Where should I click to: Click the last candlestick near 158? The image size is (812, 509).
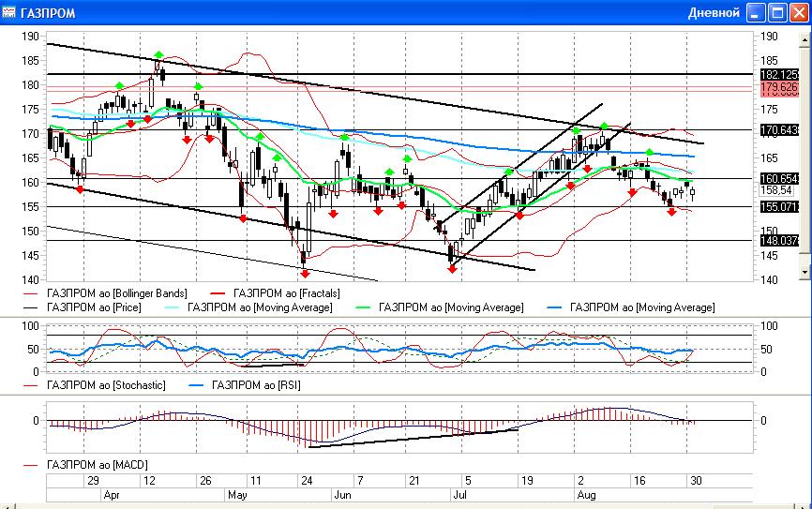coord(692,192)
